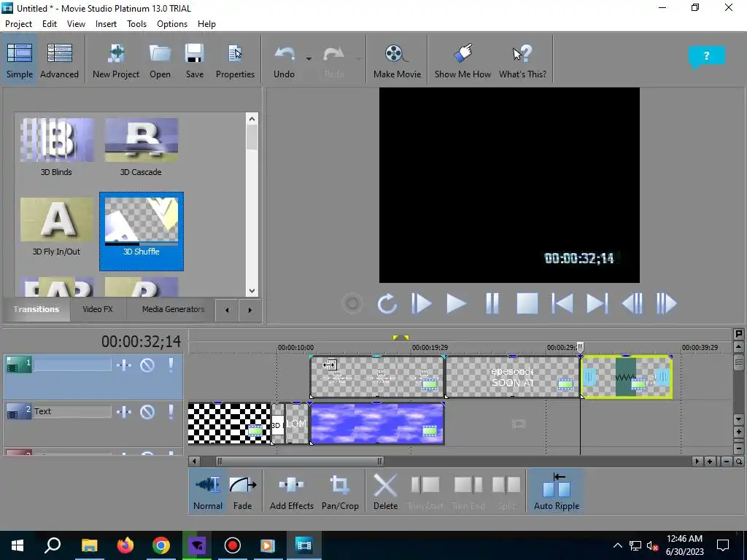Open the Options menu
Screen dimensions: 747x560
(172, 24)
